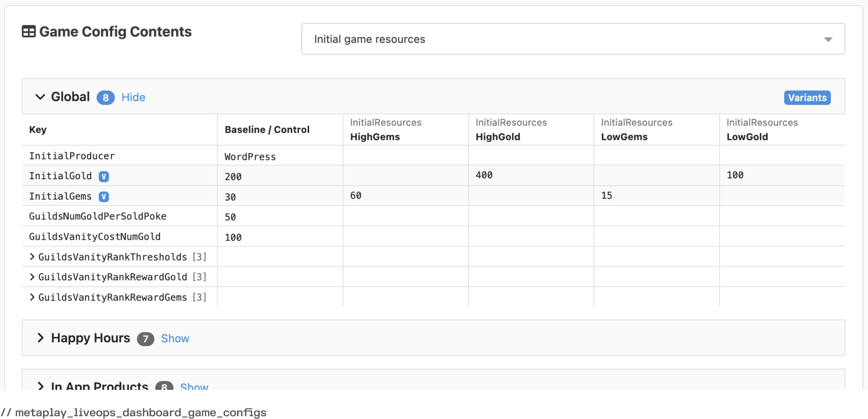Show the In App Products section contents
The width and height of the screenshot is (868, 419).
click(x=194, y=387)
